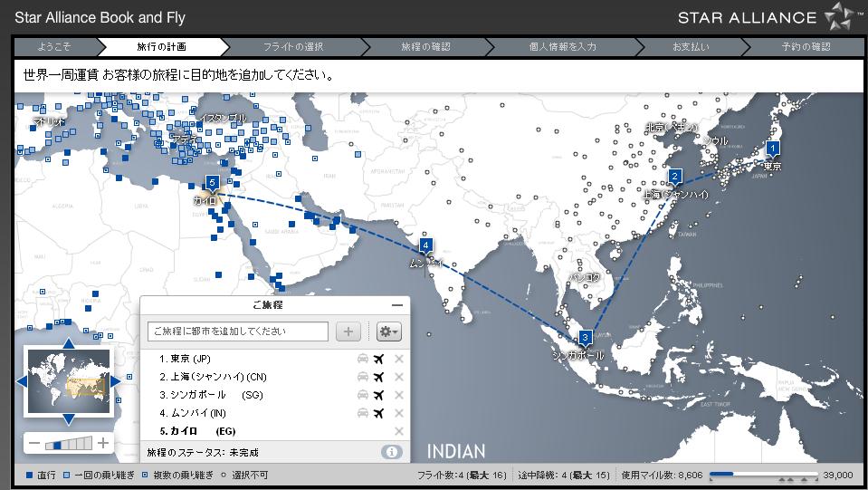The height and width of the screenshot is (490, 868).
Task: Click the city search input field
Action: coord(237,331)
